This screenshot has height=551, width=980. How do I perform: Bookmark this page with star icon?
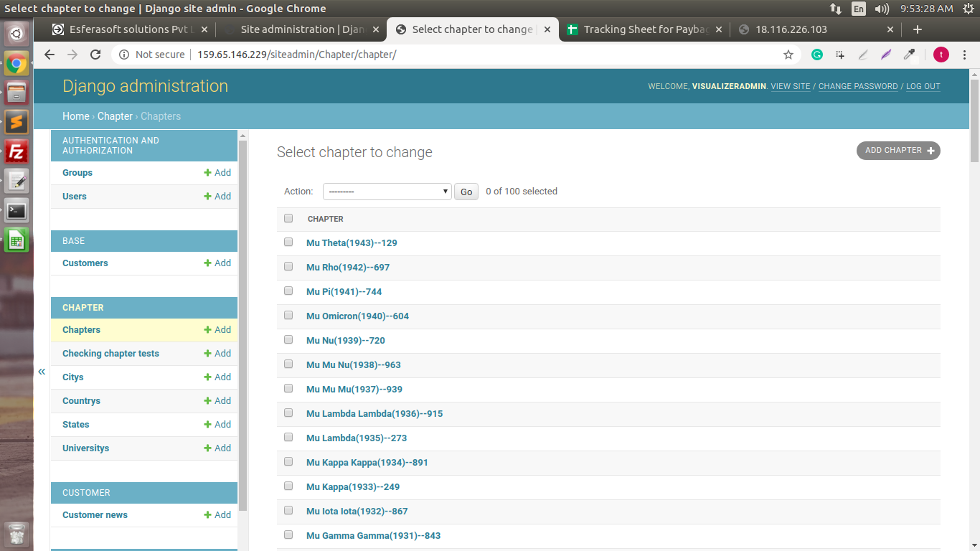point(788,55)
